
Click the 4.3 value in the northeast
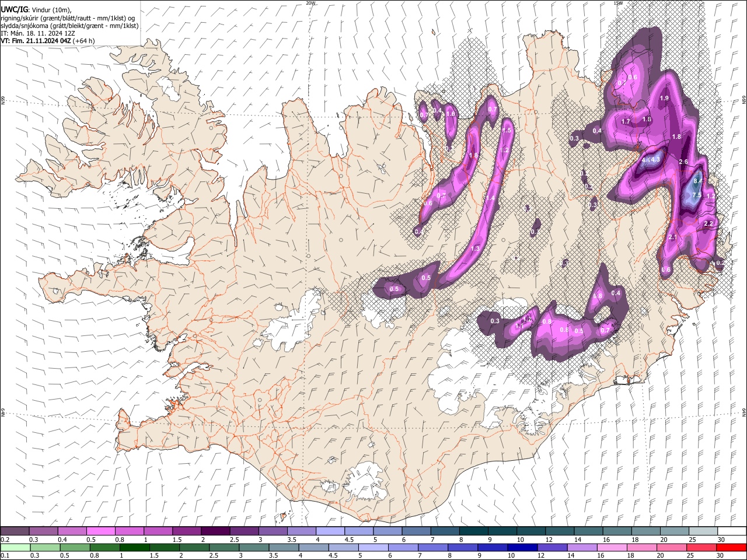click(x=655, y=159)
